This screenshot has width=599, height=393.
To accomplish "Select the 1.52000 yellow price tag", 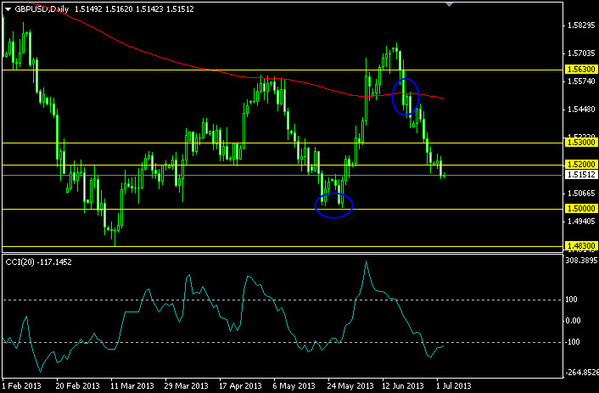I will click(581, 164).
